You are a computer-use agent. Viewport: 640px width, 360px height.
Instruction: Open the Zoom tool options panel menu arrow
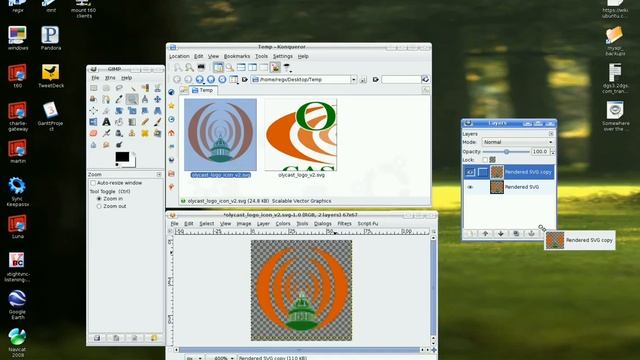159,174
